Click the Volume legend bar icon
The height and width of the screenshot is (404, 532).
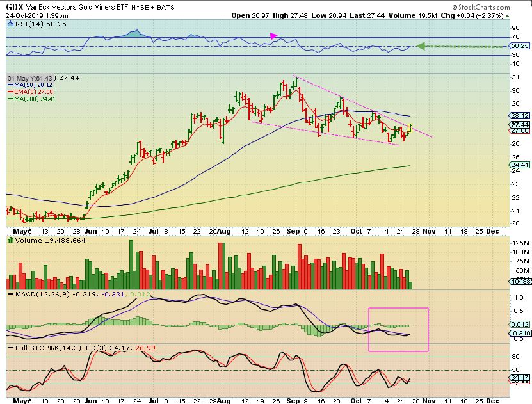click(10, 241)
